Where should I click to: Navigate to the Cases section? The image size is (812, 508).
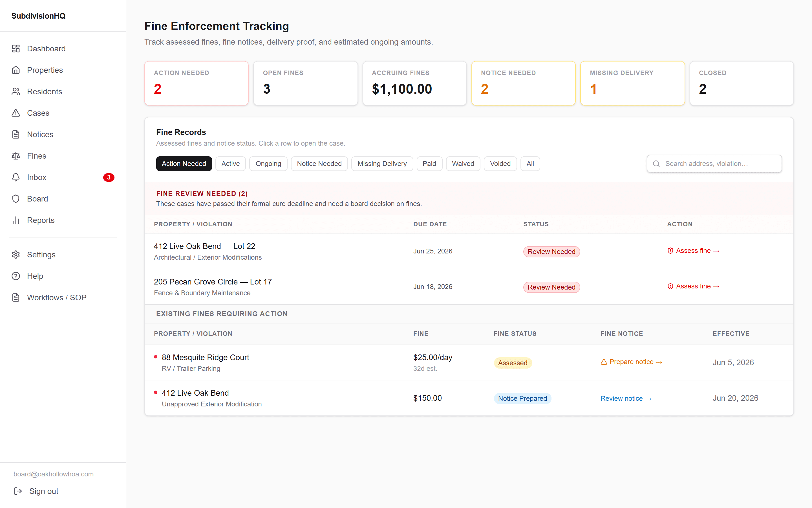coord(63,113)
